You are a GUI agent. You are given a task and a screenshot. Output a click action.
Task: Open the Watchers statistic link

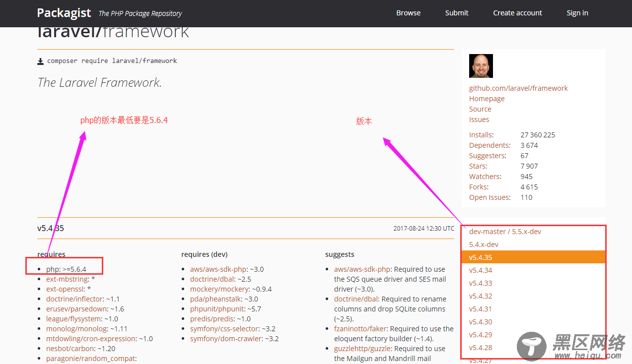[x=485, y=177]
